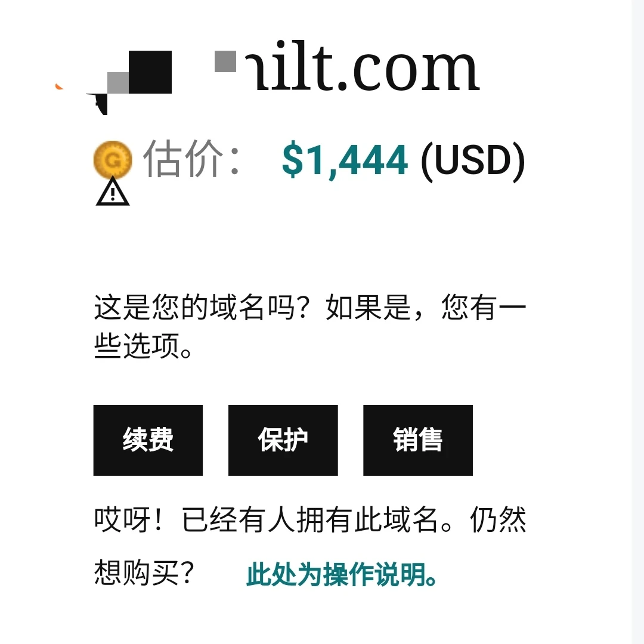Click the grey pixelated block beside the black square
The height and width of the screenshot is (644, 644).
click(118, 83)
